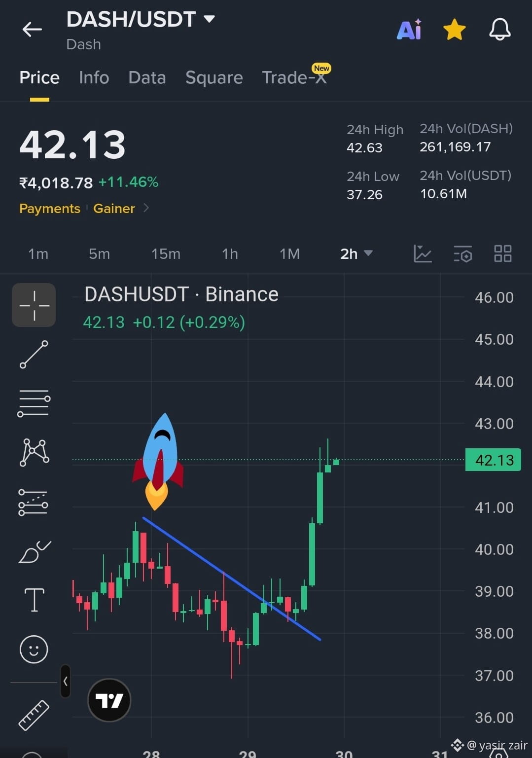Viewport: 532px width, 758px height.
Task: Open the 2h timeframe dropdown
Action: (356, 253)
